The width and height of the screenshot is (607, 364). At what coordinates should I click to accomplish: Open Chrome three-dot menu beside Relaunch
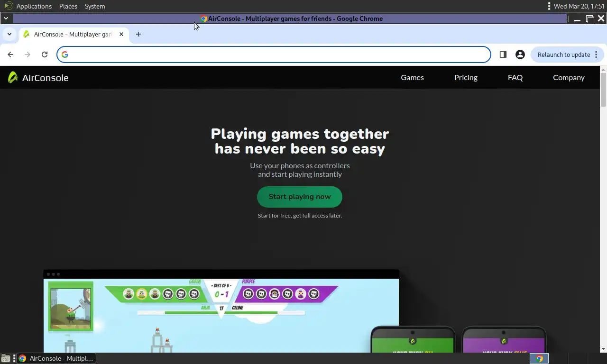coord(596,55)
